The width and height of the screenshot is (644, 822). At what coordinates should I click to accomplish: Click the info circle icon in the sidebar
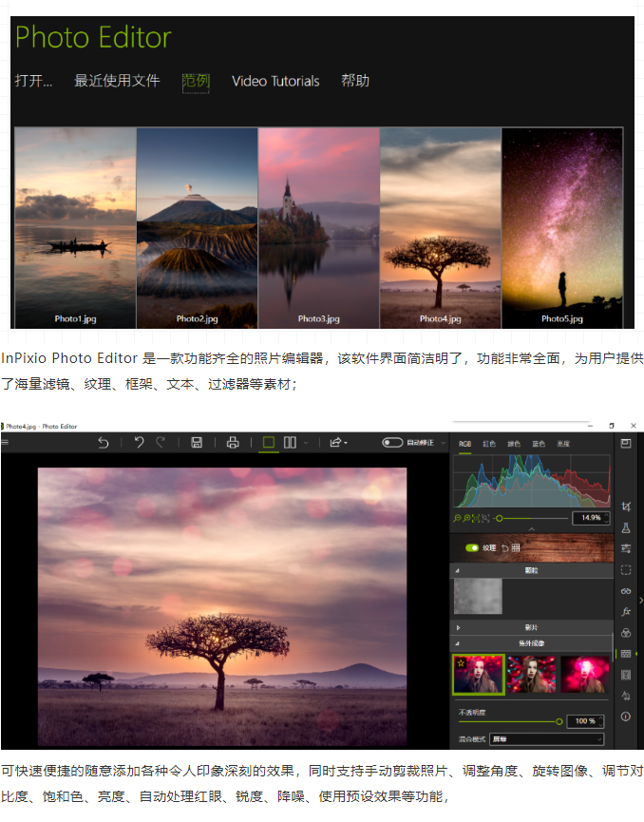626,717
